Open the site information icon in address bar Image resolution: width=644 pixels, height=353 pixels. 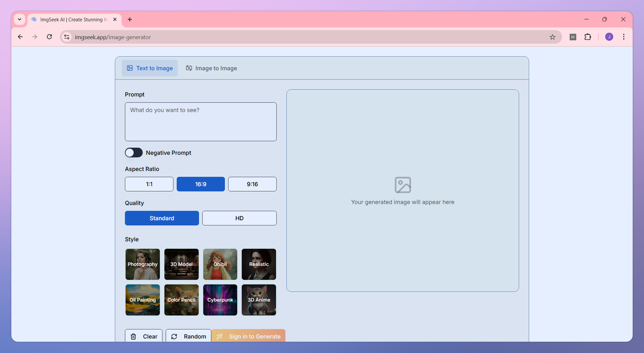[x=67, y=37]
